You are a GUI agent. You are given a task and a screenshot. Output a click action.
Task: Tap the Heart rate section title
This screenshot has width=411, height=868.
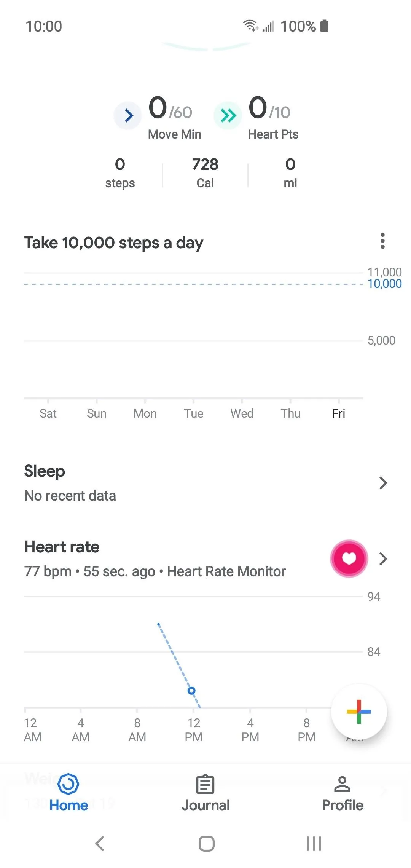62,547
